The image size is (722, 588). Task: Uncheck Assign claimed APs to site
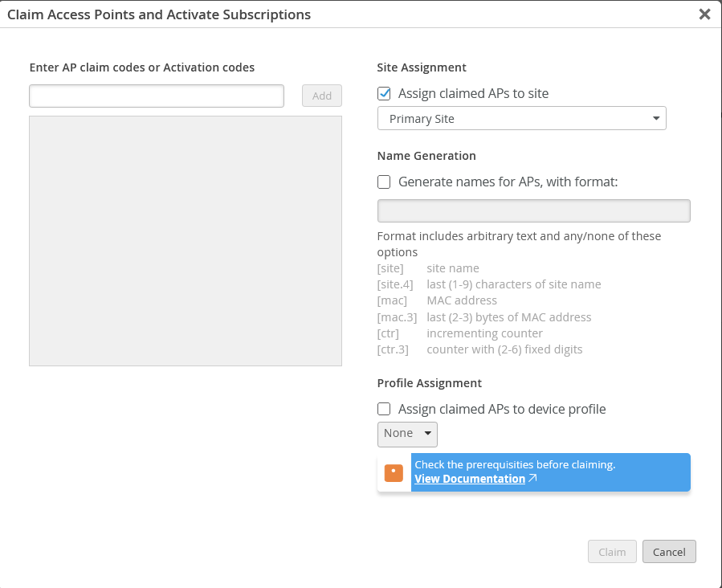tap(385, 94)
